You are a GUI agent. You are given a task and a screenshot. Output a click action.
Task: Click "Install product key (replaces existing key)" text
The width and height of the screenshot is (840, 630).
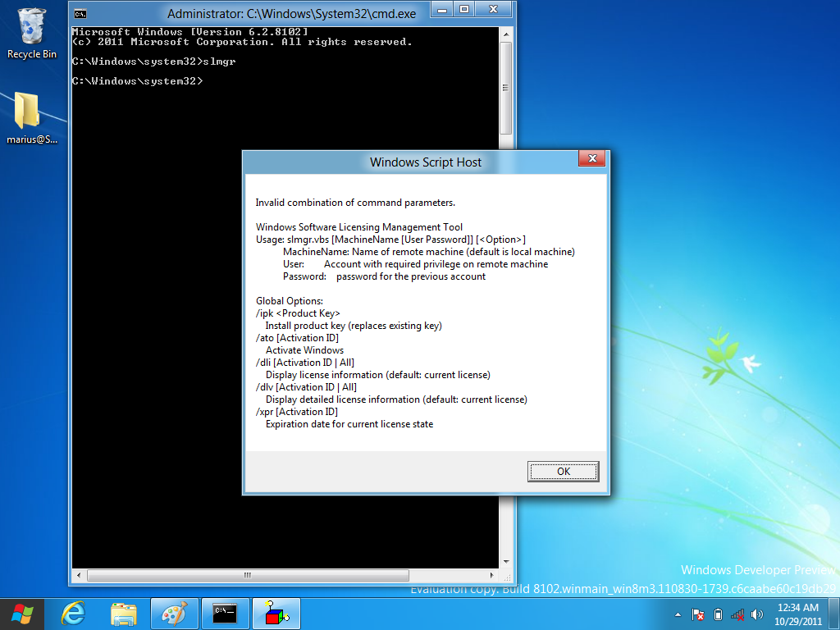[354, 326]
